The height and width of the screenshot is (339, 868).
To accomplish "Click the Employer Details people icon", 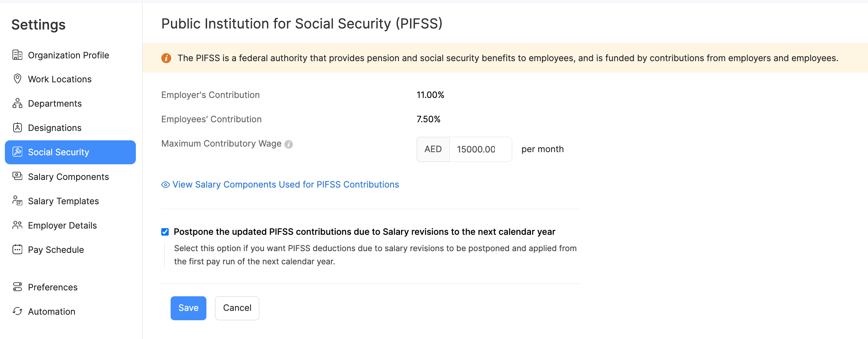I will coord(17,225).
